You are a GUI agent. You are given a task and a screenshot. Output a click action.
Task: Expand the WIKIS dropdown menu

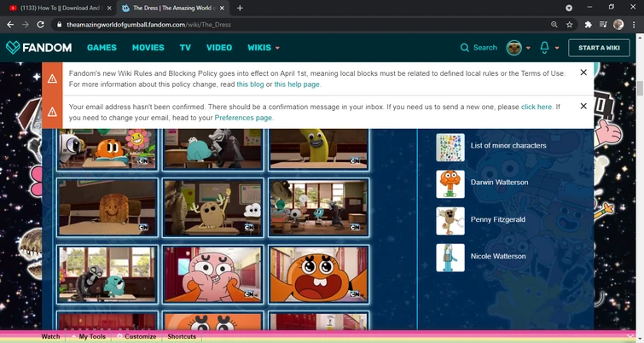[x=264, y=48]
